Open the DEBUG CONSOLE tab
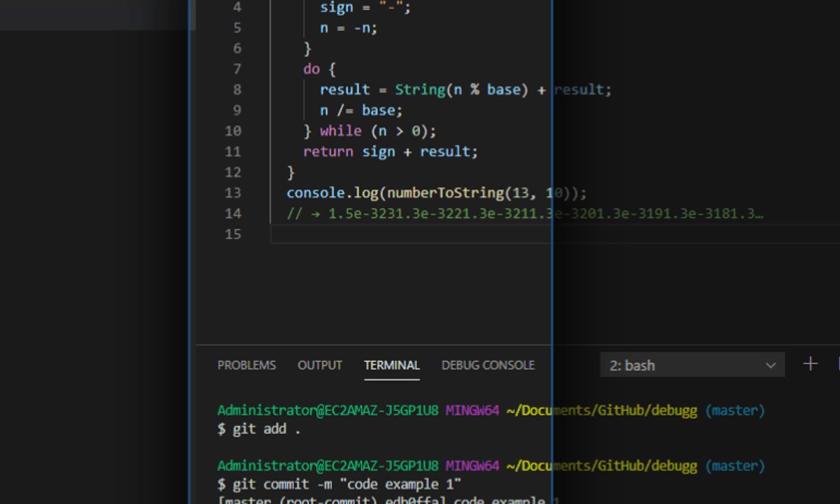The width and height of the screenshot is (840, 504). tap(488, 365)
